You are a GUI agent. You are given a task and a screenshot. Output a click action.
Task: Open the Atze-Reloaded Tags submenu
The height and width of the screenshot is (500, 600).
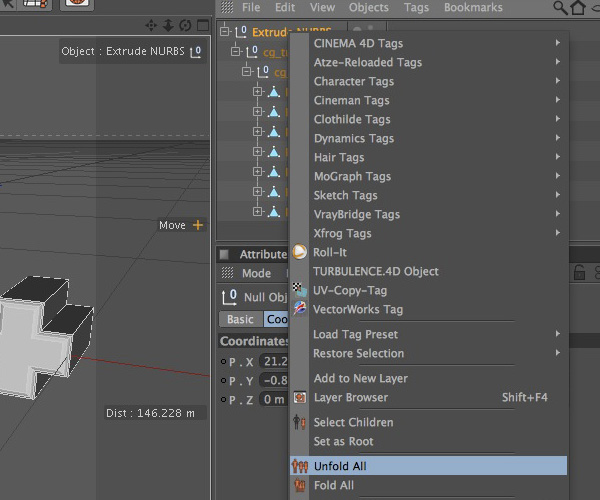[x=429, y=62]
